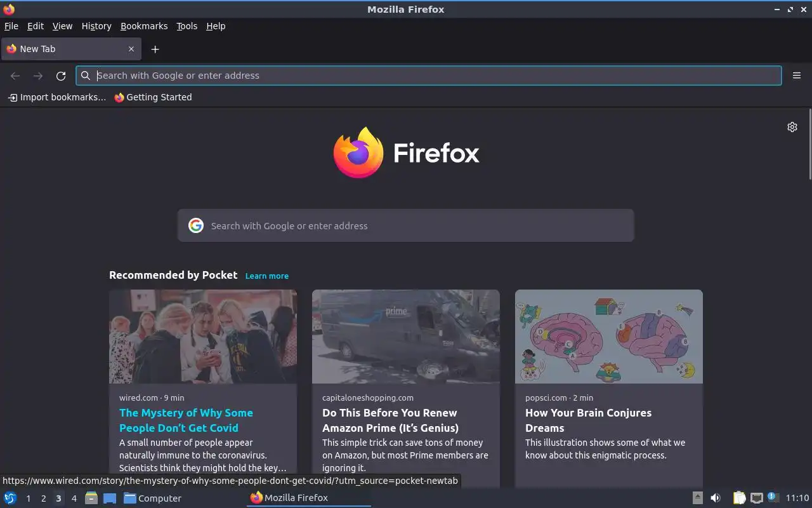Open the taskbar start menu icon

pyautogui.click(x=10, y=498)
